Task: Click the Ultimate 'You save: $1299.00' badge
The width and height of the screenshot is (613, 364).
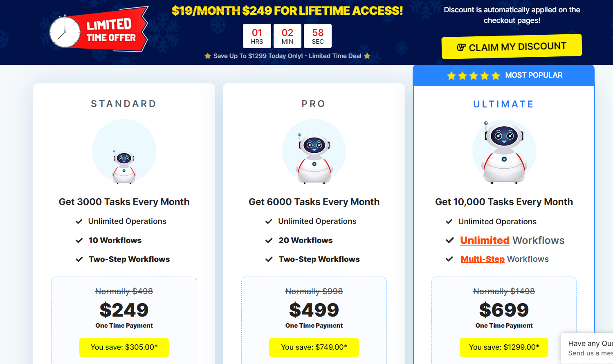Action: 504,347
